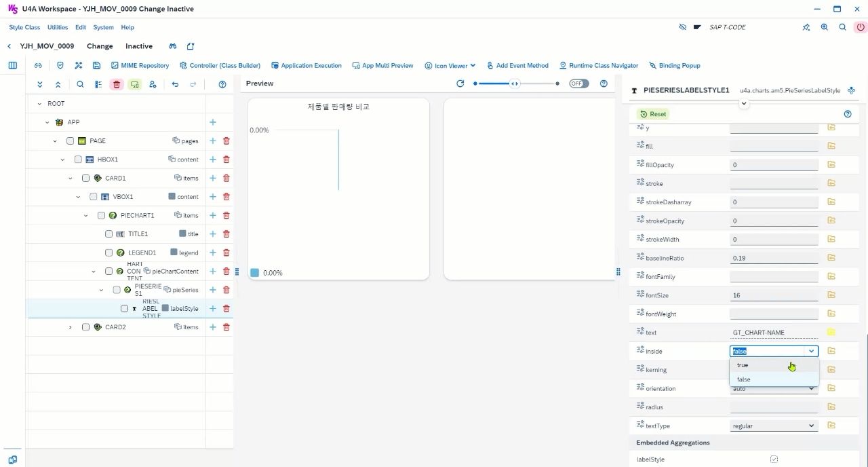The width and height of the screenshot is (868, 467).
Task: Click the binding folder icon for fontSize
Action: point(831,295)
